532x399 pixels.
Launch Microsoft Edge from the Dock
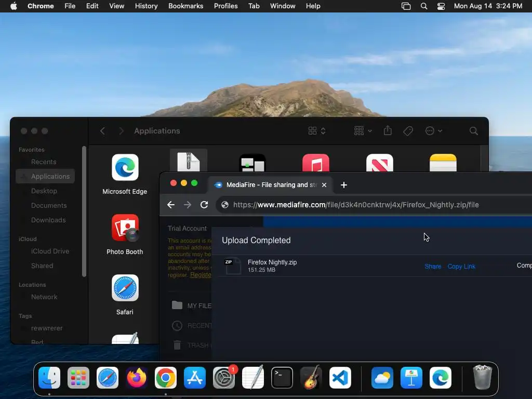[x=441, y=378]
